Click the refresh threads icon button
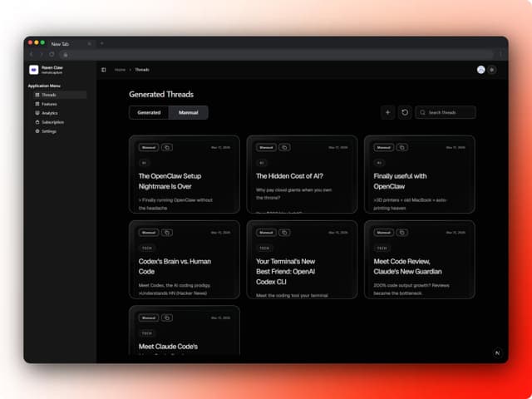Image resolution: width=532 pixels, height=399 pixels. click(405, 113)
